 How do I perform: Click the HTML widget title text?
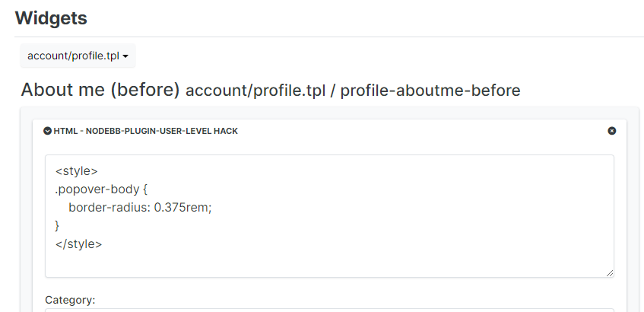[x=146, y=131]
